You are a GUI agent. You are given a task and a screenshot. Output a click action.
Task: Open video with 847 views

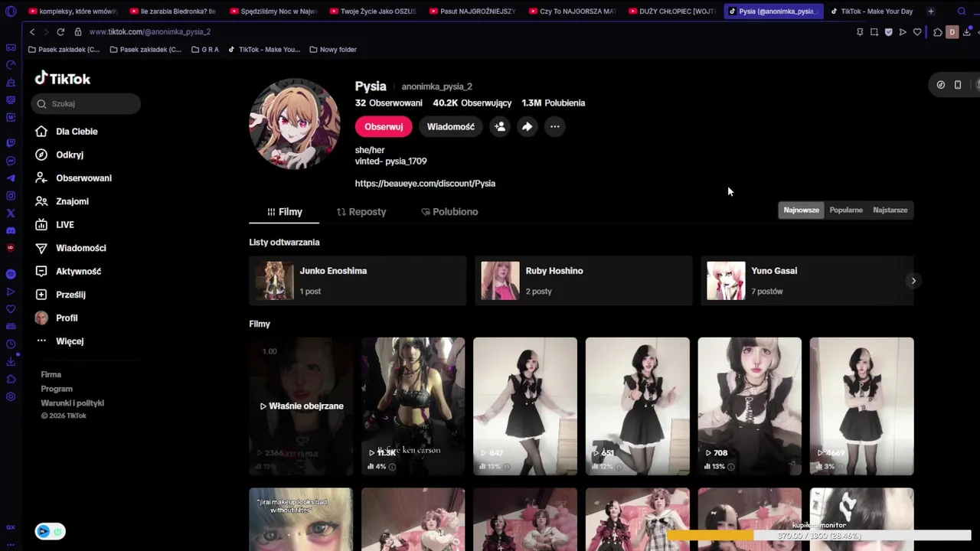[525, 406]
